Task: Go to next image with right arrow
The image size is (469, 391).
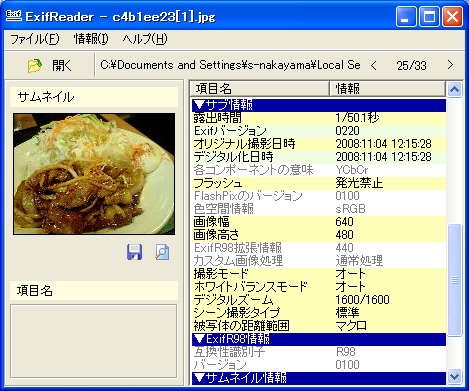Action: (x=450, y=65)
